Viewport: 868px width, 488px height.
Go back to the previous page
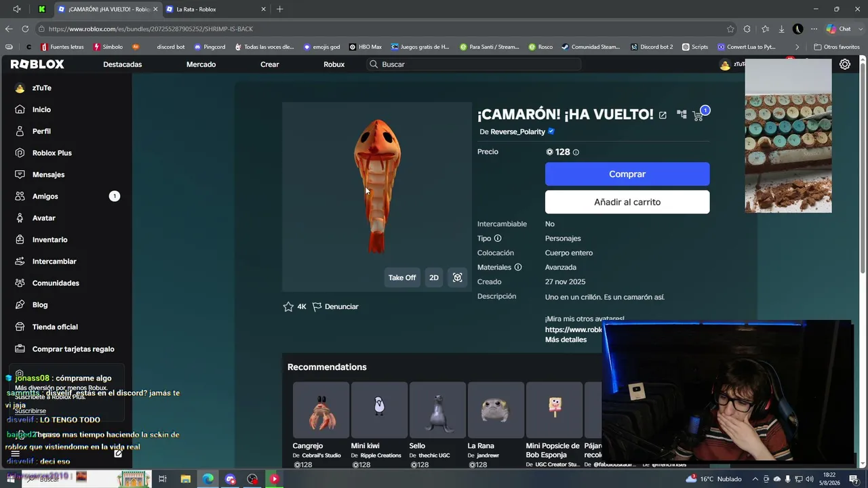[9, 29]
